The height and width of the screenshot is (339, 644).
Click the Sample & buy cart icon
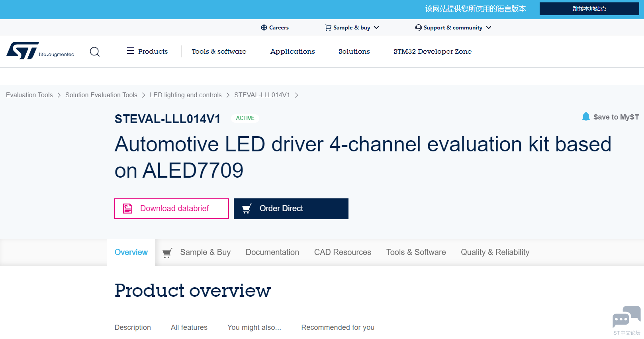point(328,27)
